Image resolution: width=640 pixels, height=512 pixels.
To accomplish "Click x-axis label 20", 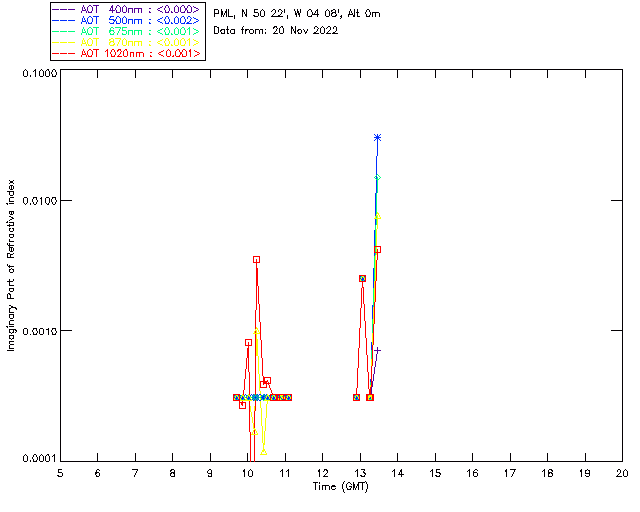I will pyautogui.click(x=622, y=473).
